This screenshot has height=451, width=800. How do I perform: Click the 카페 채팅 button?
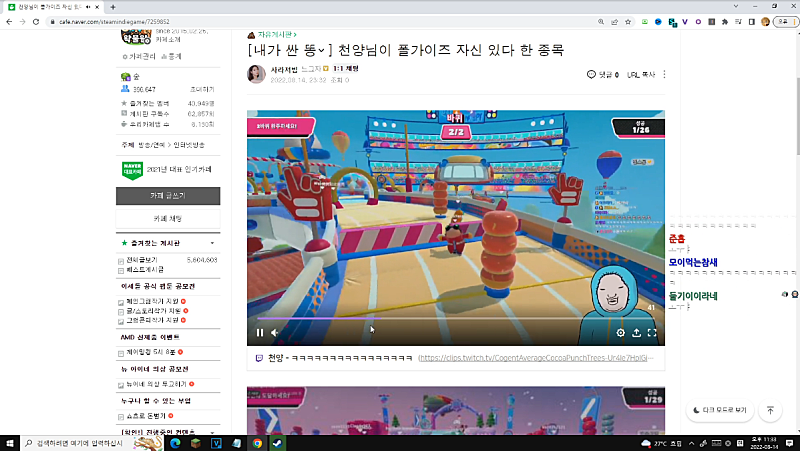[x=167, y=217]
